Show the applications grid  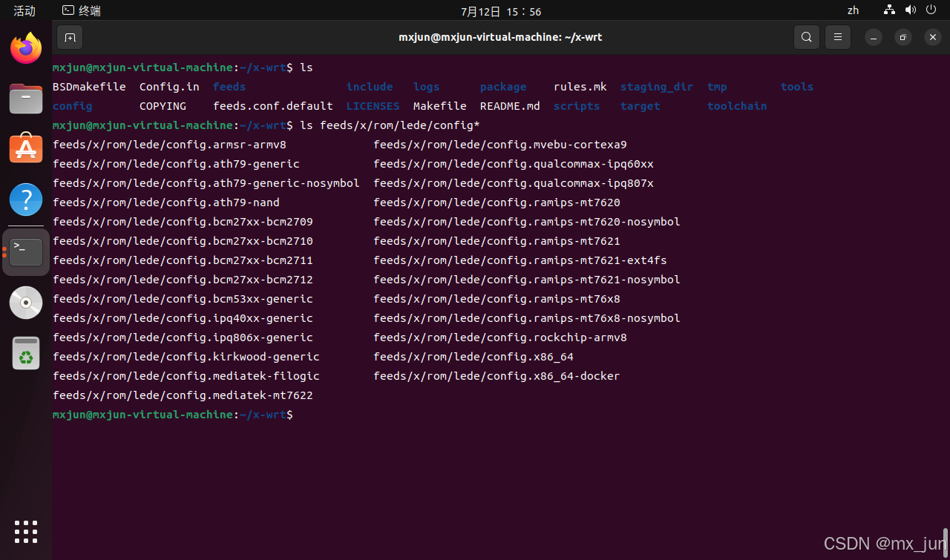[x=26, y=531]
